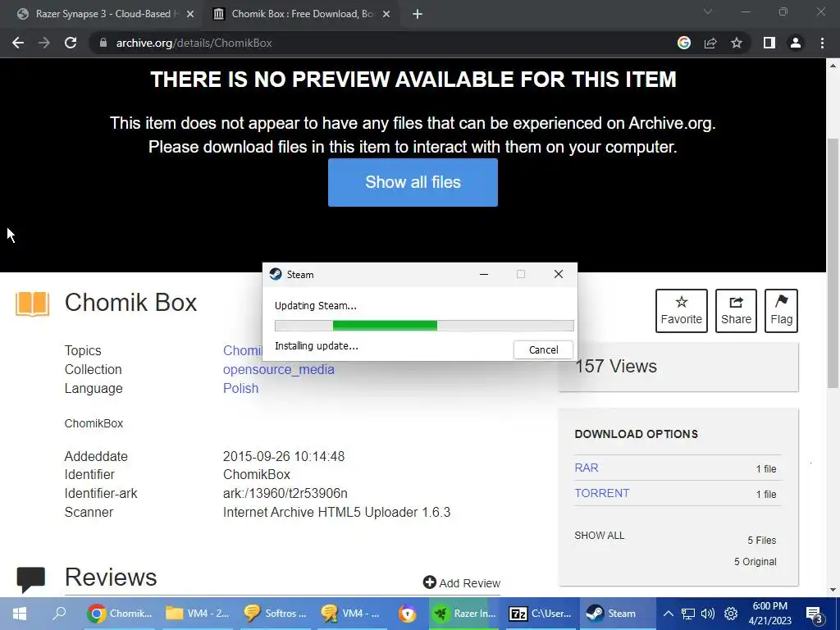Open the opensource_media collection link

(279, 370)
